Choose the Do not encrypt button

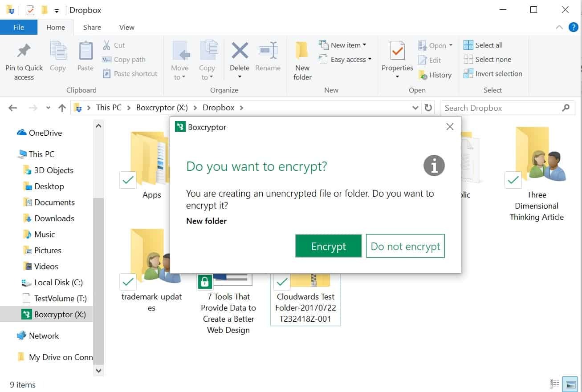405,246
